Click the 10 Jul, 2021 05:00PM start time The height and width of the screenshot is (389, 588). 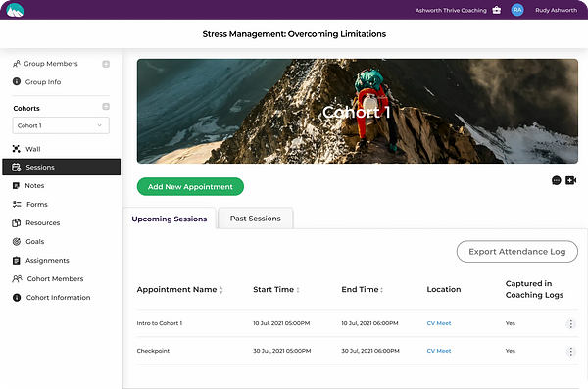point(281,323)
